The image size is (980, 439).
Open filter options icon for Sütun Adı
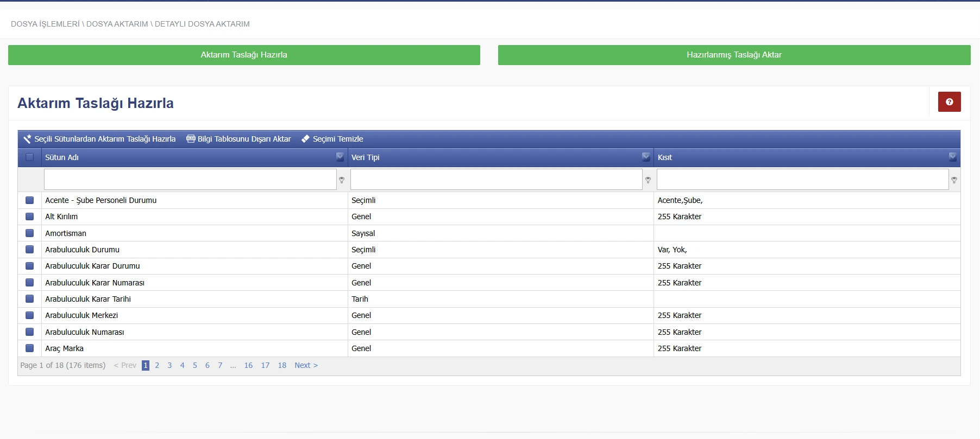(342, 180)
